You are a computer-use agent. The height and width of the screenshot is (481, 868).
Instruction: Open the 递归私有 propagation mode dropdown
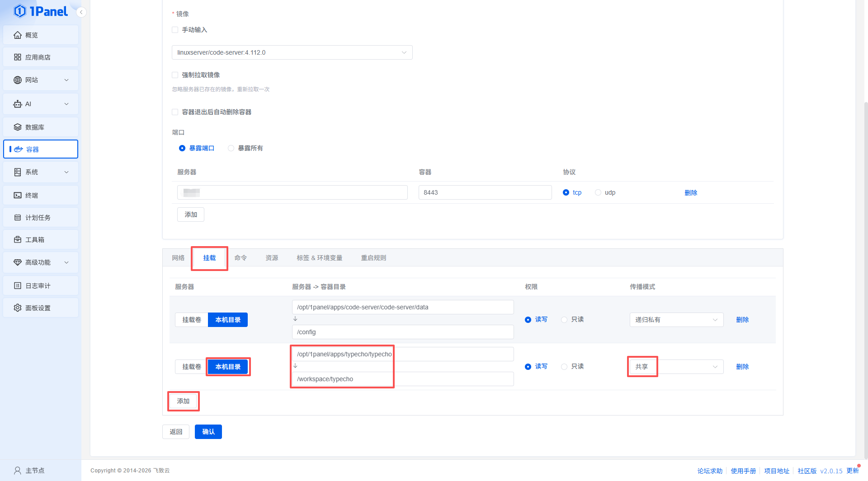point(676,320)
